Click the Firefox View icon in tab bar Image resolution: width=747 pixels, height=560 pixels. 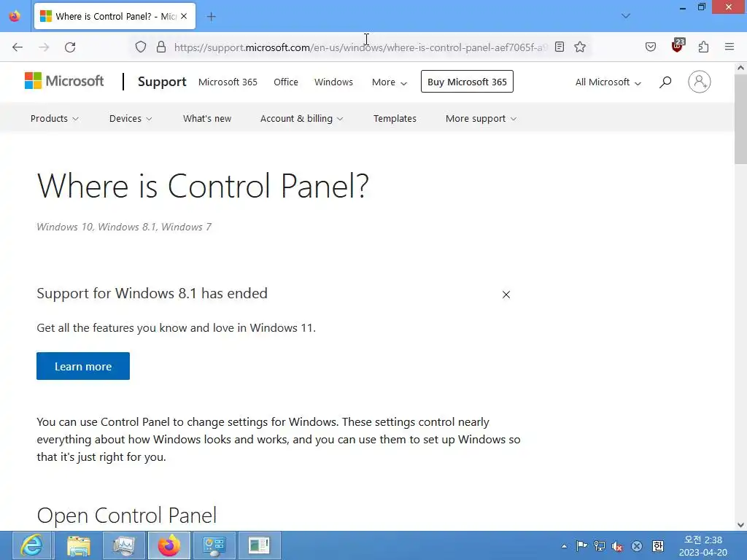click(15, 16)
